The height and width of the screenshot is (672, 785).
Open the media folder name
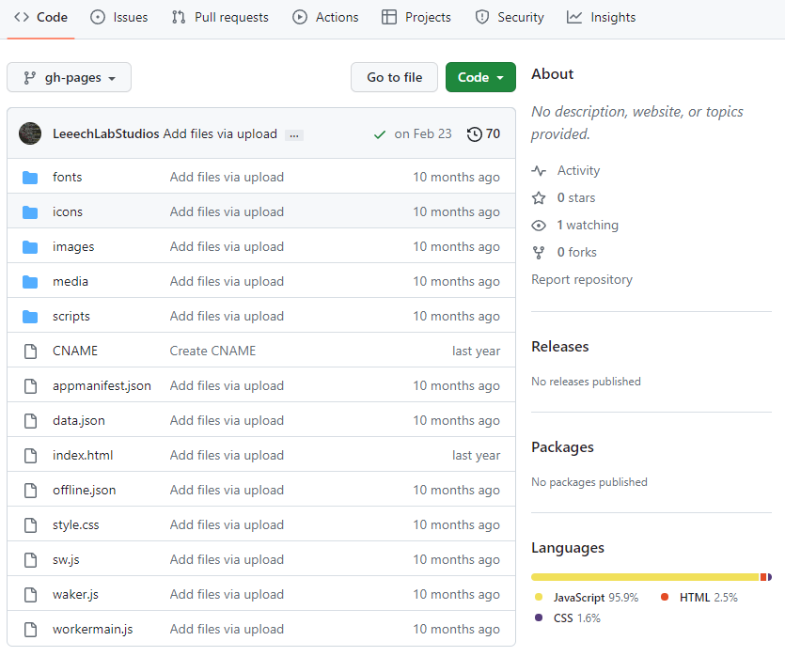(x=71, y=282)
